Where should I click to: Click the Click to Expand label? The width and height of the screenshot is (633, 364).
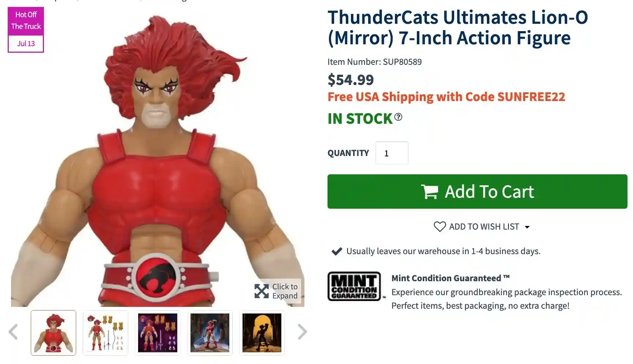285,291
